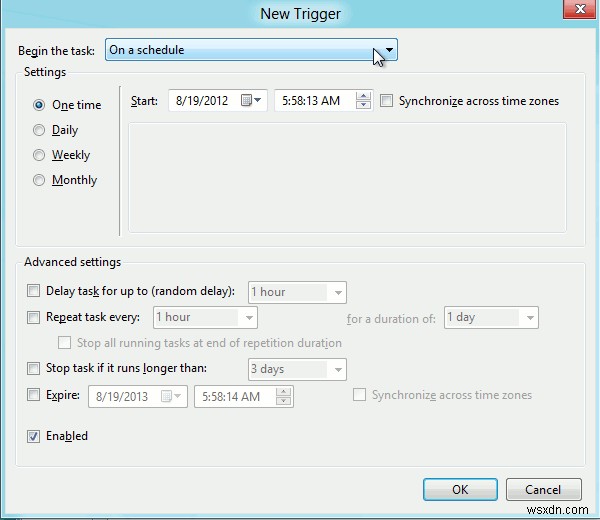
Task: Check Stop task if it runs longer than
Action: click(33, 368)
